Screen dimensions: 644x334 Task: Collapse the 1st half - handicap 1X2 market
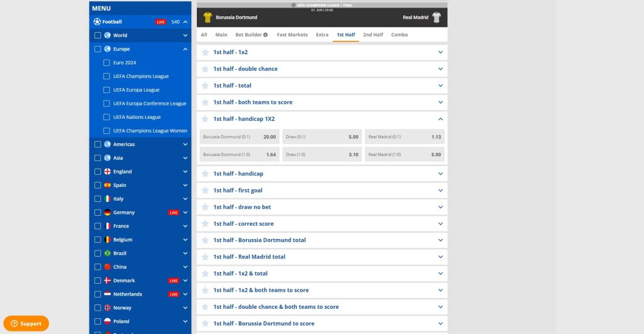click(440, 119)
